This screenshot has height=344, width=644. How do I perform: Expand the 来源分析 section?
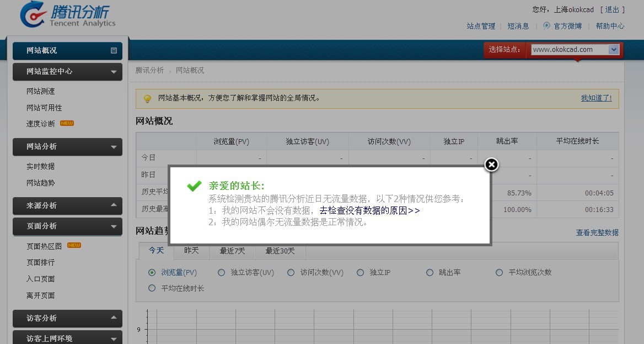(x=67, y=205)
